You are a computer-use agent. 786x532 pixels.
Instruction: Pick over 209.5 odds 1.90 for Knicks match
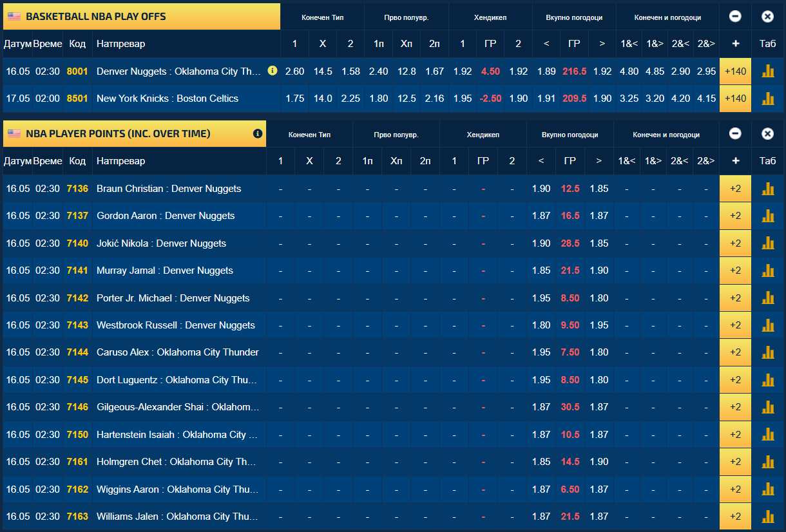coord(602,99)
